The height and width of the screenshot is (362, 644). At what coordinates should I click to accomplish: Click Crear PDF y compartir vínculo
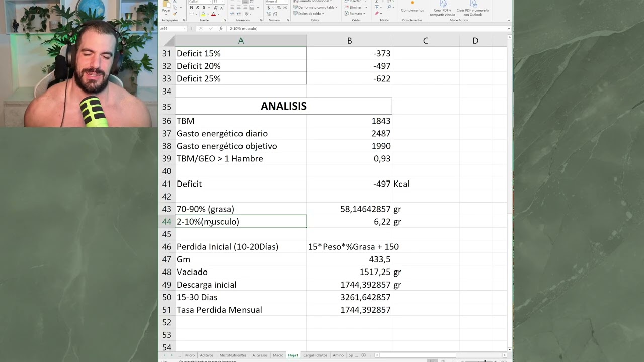(x=442, y=9)
